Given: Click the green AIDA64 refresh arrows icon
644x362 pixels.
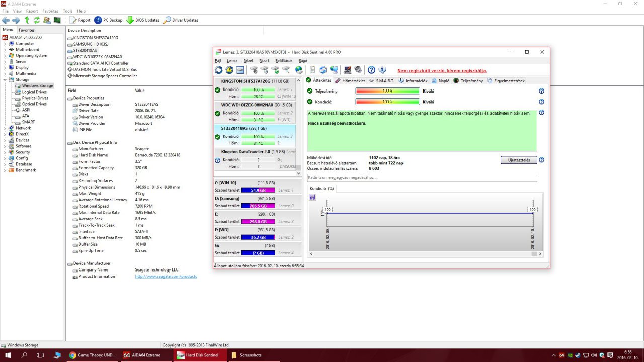Looking at the screenshot, I should click(x=37, y=20).
